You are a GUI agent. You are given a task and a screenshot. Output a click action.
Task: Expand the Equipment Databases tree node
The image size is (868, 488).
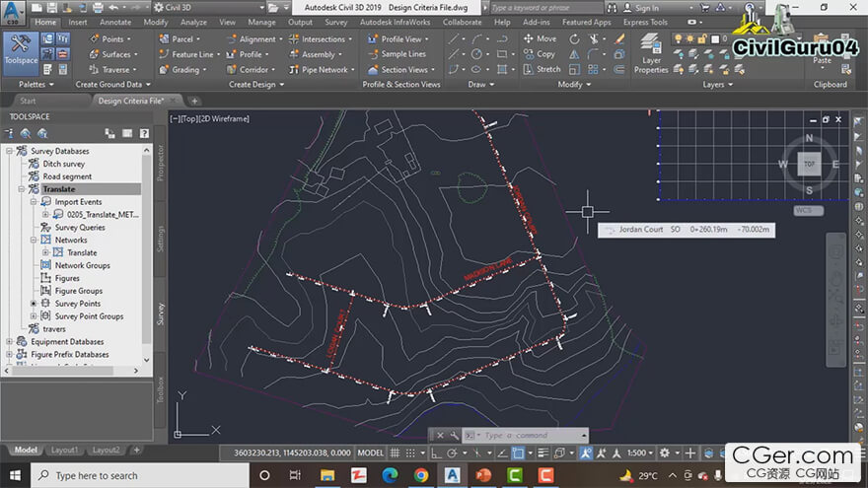coord(10,342)
